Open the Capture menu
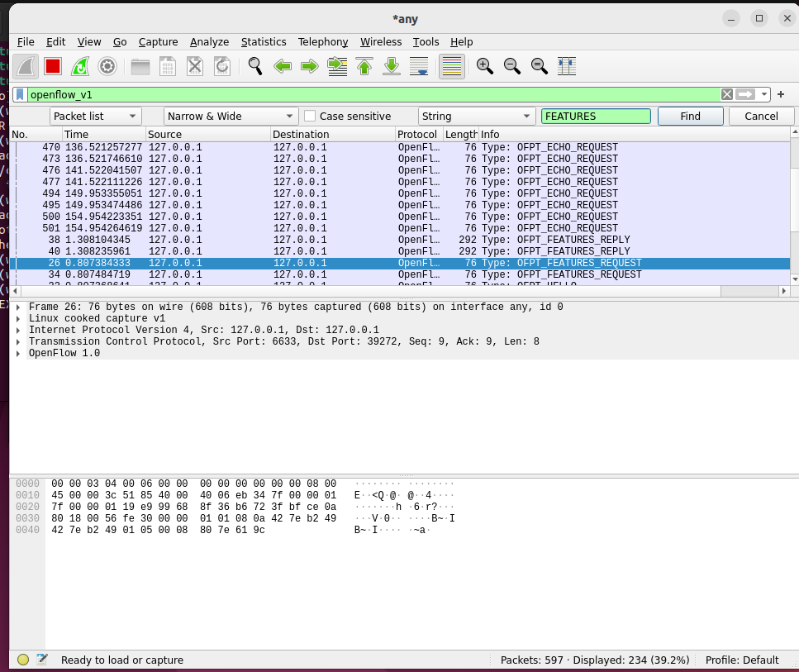 point(158,42)
